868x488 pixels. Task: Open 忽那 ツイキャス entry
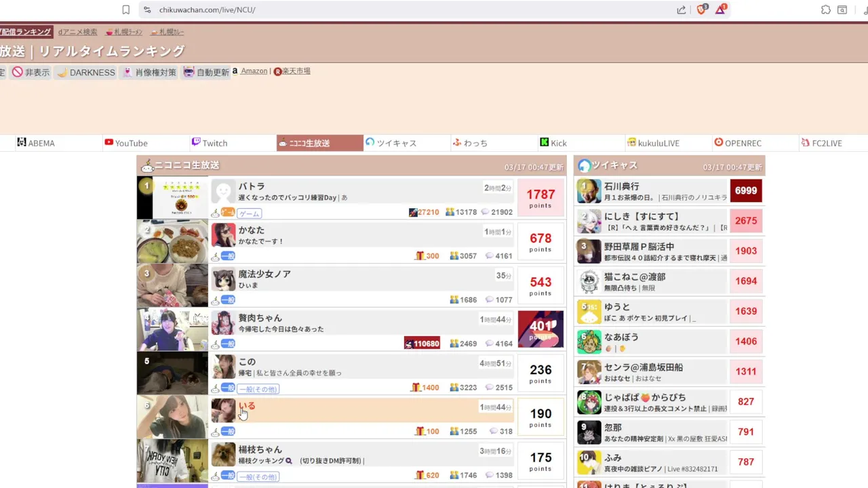click(x=669, y=432)
